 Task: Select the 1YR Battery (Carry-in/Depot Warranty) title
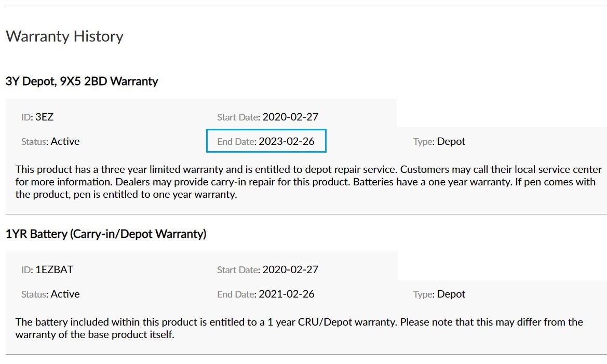coord(106,234)
